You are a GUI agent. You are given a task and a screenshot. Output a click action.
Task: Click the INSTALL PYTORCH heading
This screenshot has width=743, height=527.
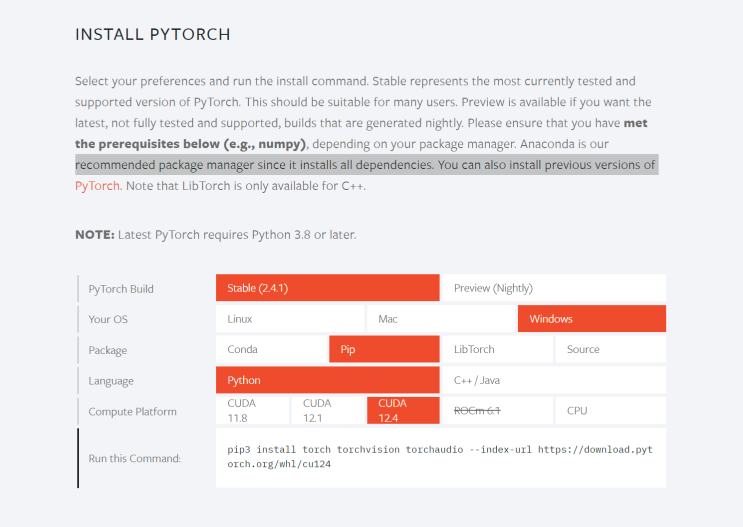click(153, 35)
